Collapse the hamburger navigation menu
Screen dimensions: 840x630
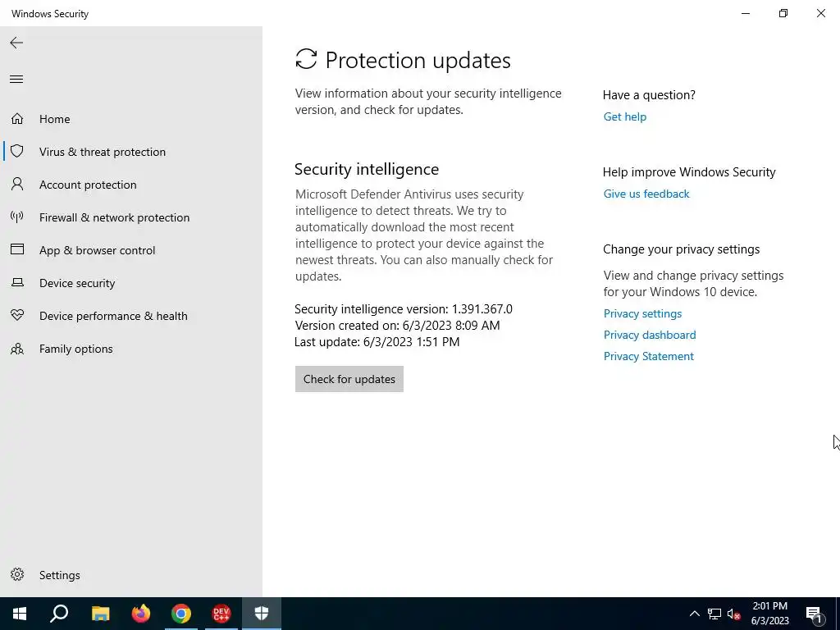tap(16, 80)
